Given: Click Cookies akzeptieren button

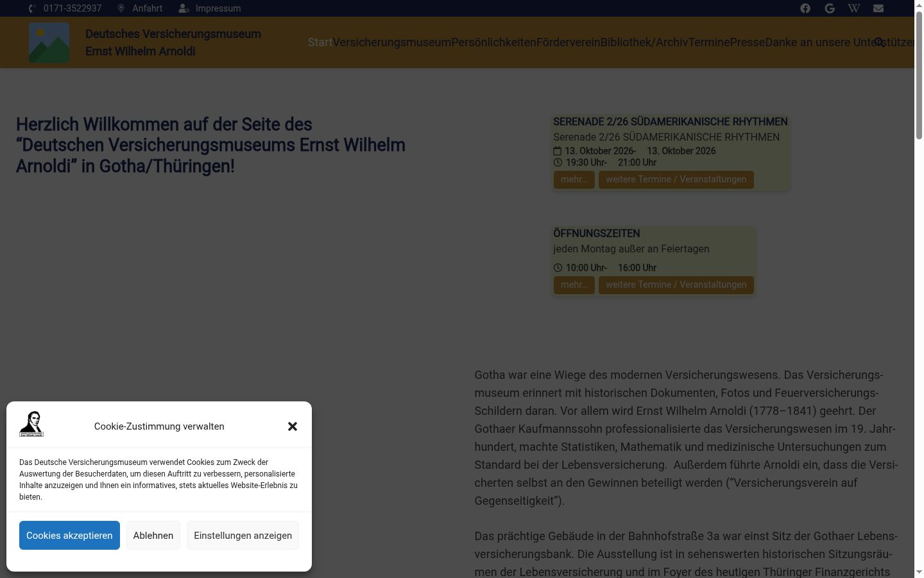Looking at the screenshot, I should pyautogui.click(x=69, y=536).
